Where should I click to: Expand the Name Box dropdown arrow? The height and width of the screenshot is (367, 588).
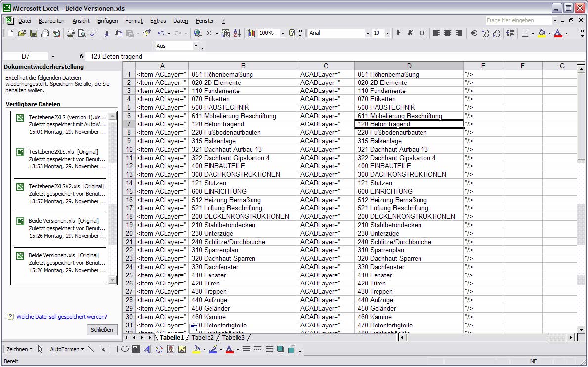pyautogui.click(x=53, y=57)
